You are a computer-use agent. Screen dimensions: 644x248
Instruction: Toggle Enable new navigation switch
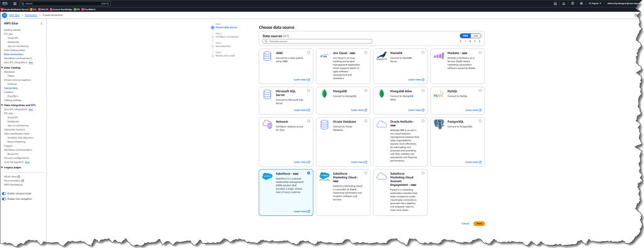click(x=4, y=199)
